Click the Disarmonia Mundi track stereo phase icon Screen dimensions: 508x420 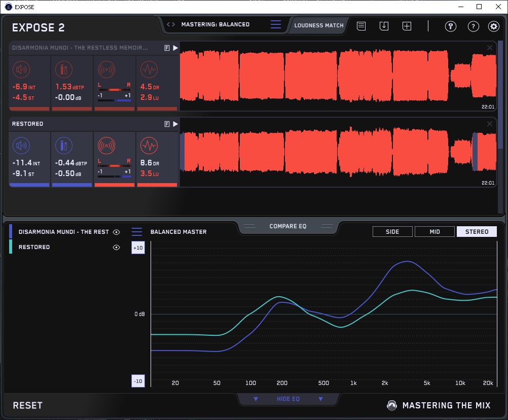(106, 70)
